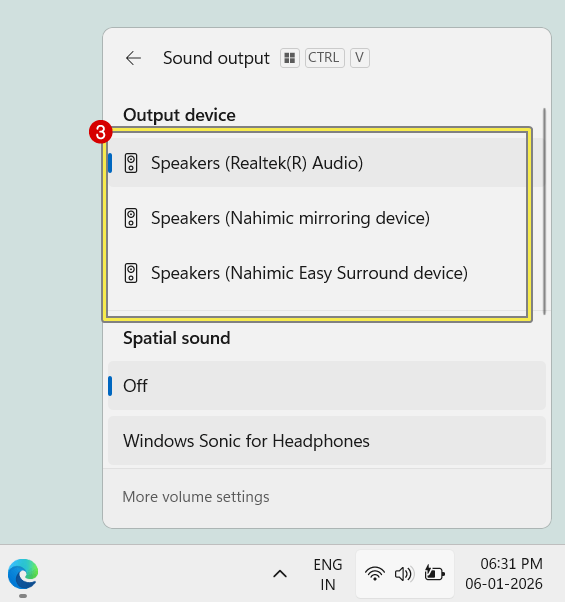Click the V shortcut key badge
Screen dimensions: 565x602
click(360, 58)
